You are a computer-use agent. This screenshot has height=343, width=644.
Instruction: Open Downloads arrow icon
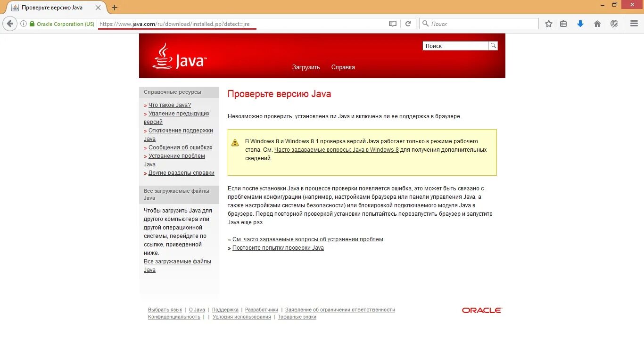pos(580,24)
